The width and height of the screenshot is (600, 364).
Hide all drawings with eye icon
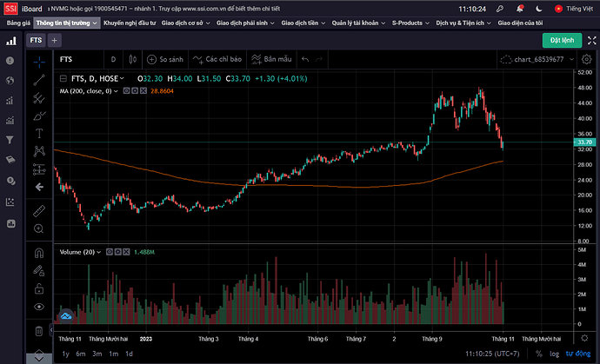39,307
